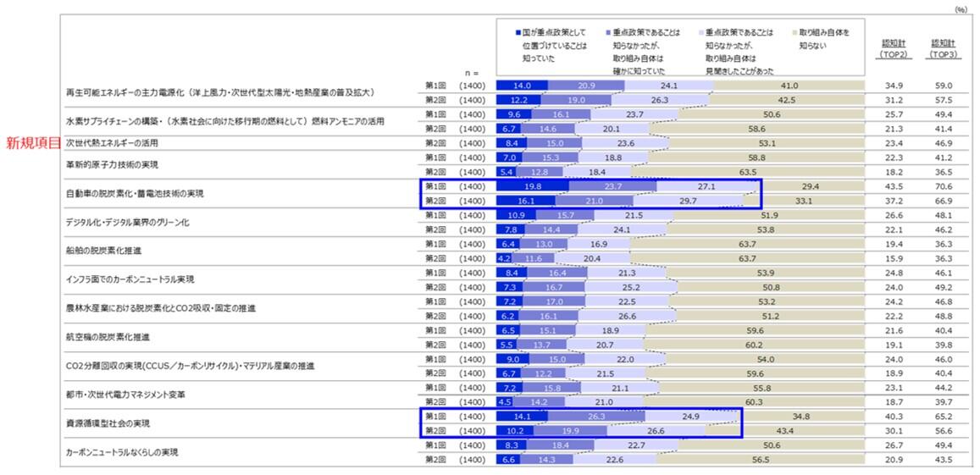Image resolution: width=980 pixels, height=475 pixels.
Task: Click the medium purple legend swatch
Action: click(609, 32)
